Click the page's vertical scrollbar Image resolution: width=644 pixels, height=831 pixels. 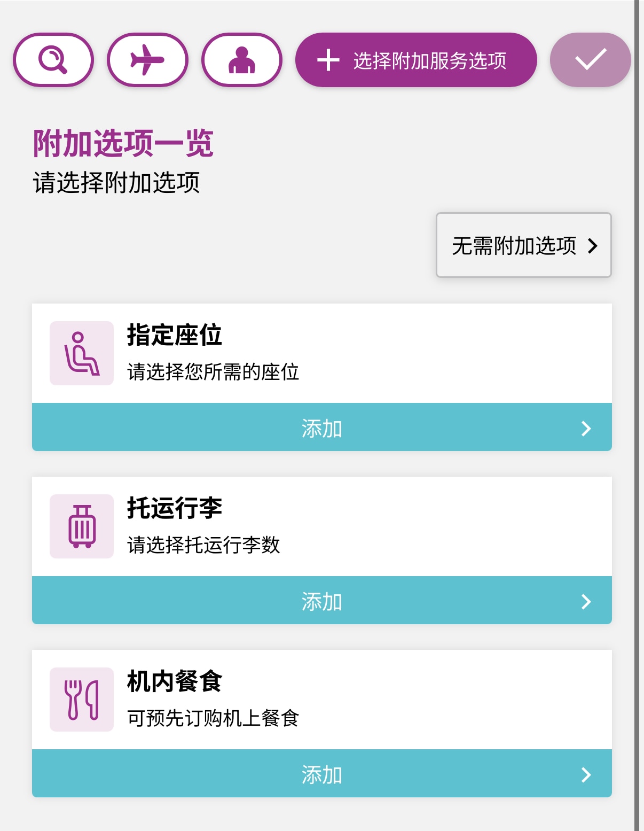click(x=637, y=415)
